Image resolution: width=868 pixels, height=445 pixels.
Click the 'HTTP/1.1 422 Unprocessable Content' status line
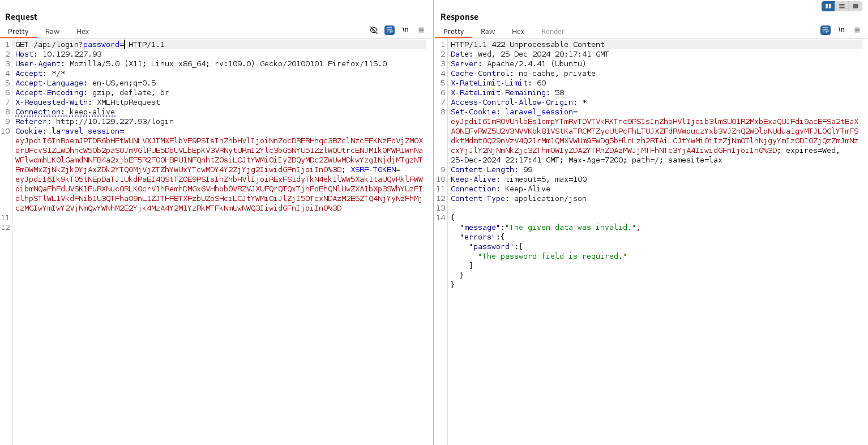528,44
